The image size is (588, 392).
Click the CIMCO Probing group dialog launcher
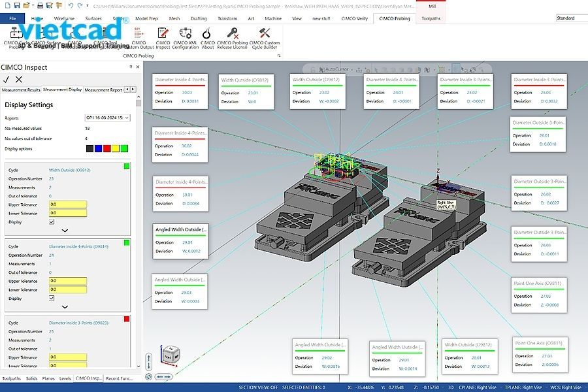click(x=278, y=56)
